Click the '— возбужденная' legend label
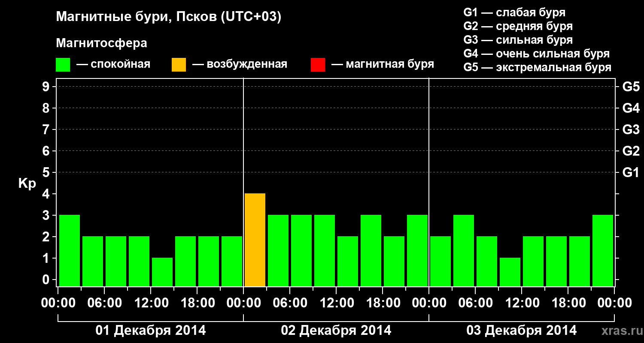This screenshot has height=343, width=644. 240,64
